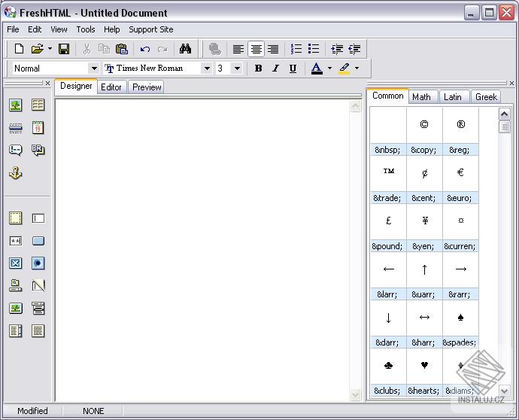Open the Tools menu
The image size is (519, 420).
86,29
